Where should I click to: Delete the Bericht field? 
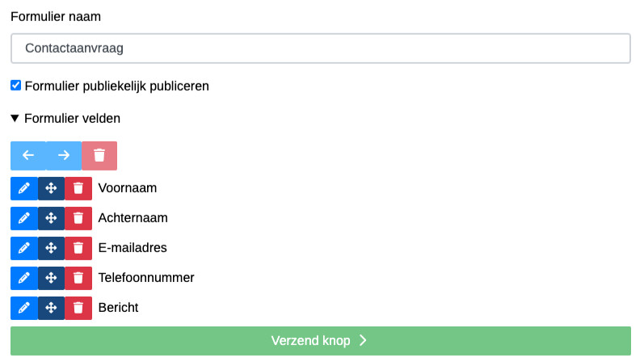click(78, 308)
